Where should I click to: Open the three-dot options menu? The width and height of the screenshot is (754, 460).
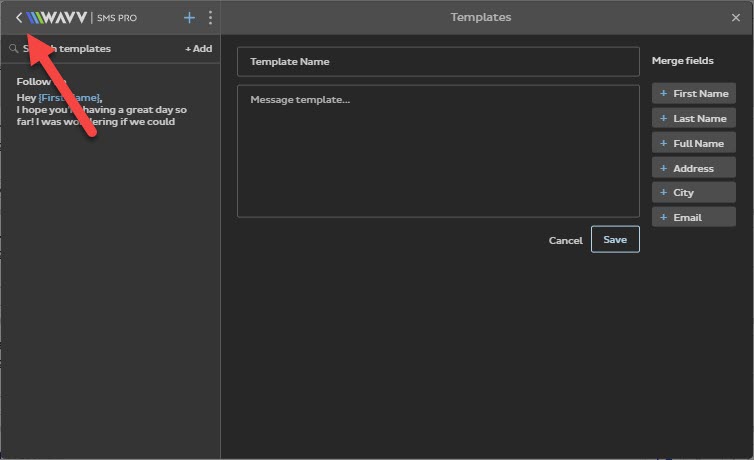click(x=210, y=18)
